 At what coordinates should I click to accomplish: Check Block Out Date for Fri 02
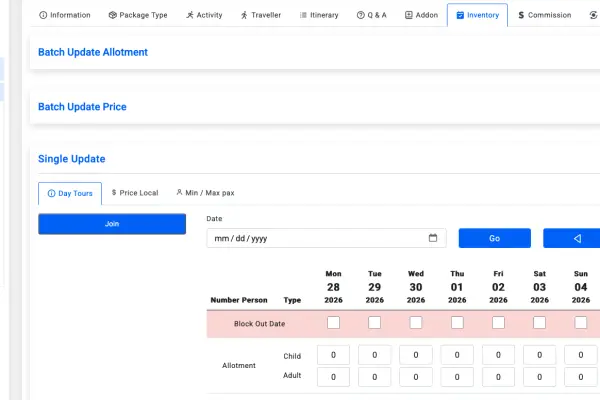pyautogui.click(x=498, y=323)
